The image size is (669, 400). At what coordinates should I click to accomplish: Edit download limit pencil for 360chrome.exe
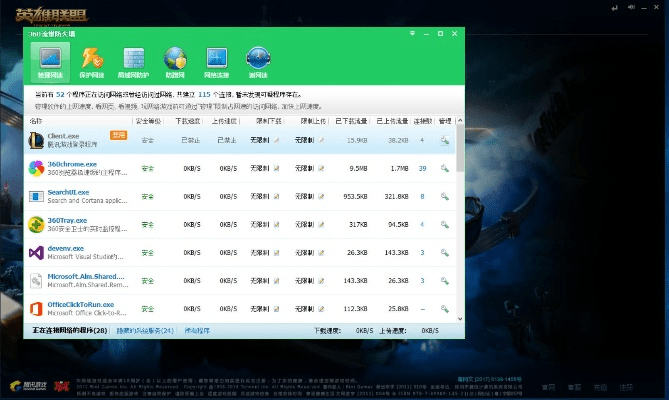point(277,169)
